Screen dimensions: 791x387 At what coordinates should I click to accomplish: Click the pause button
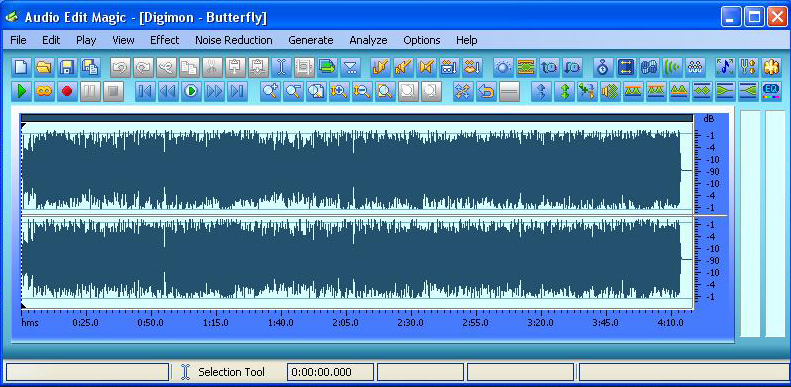[x=90, y=91]
